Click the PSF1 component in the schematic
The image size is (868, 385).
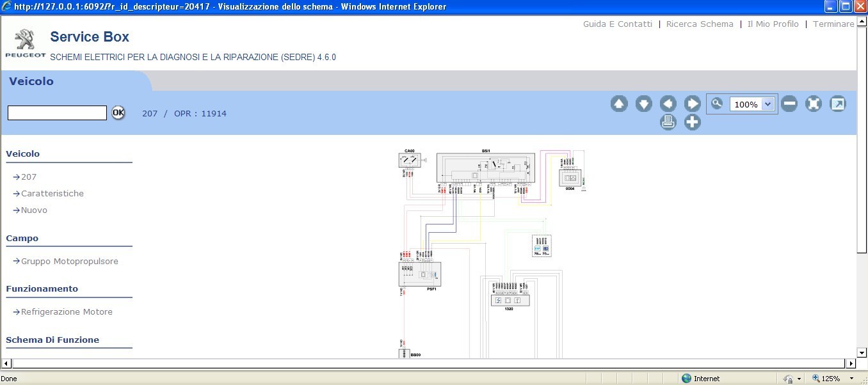tap(420, 274)
